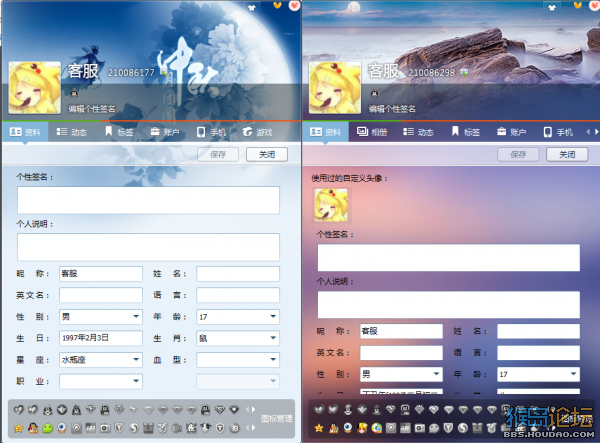Click the 英文名 field in right window

pos(401,353)
